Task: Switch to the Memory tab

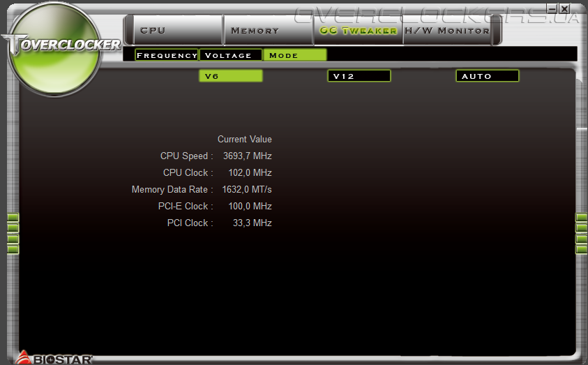Action: pos(269,30)
